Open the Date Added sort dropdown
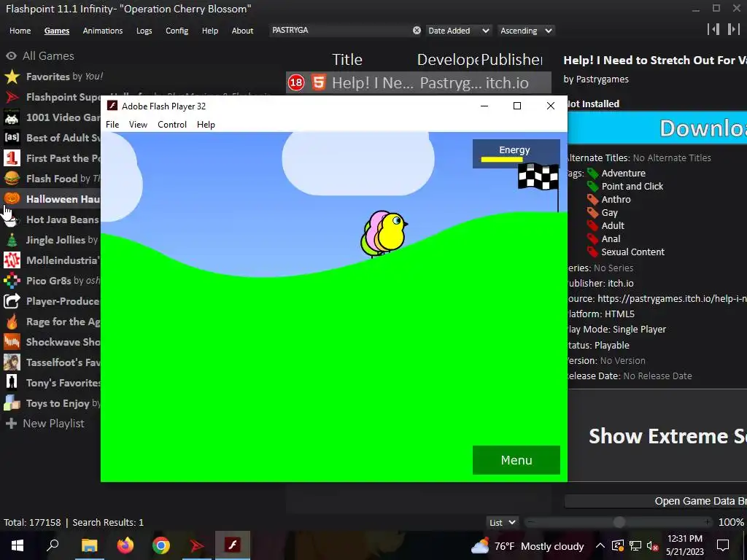The width and height of the screenshot is (747, 560). (x=458, y=31)
